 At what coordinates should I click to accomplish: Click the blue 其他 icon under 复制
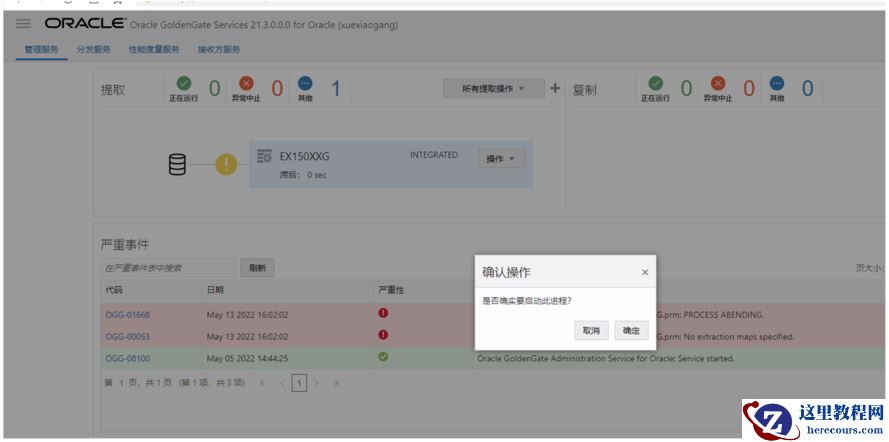click(x=777, y=84)
